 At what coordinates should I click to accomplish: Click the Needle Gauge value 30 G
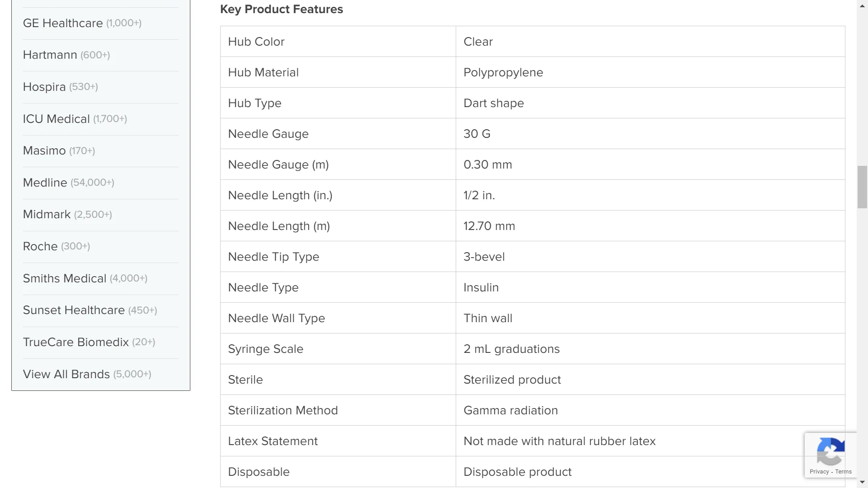477,134
